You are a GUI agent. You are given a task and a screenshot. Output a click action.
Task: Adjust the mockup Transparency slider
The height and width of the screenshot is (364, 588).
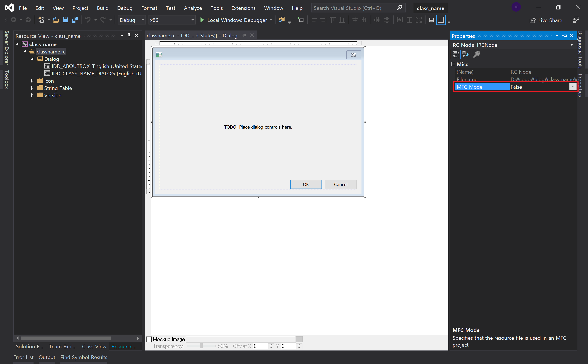click(x=201, y=346)
